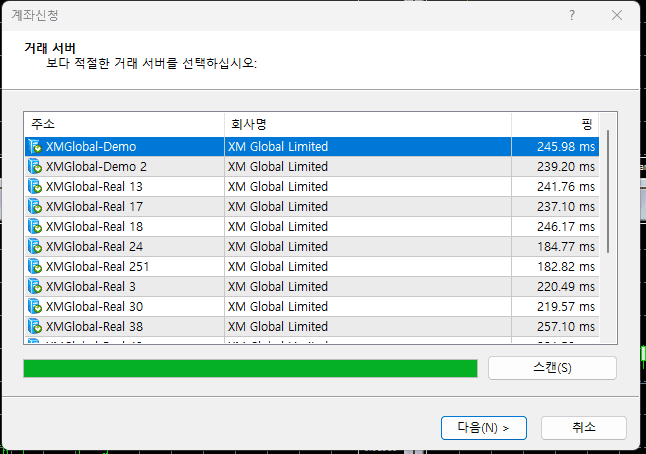The width and height of the screenshot is (646, 454).
Task: Click the 237.10 ms ping value
Action: tap(566, 206)
